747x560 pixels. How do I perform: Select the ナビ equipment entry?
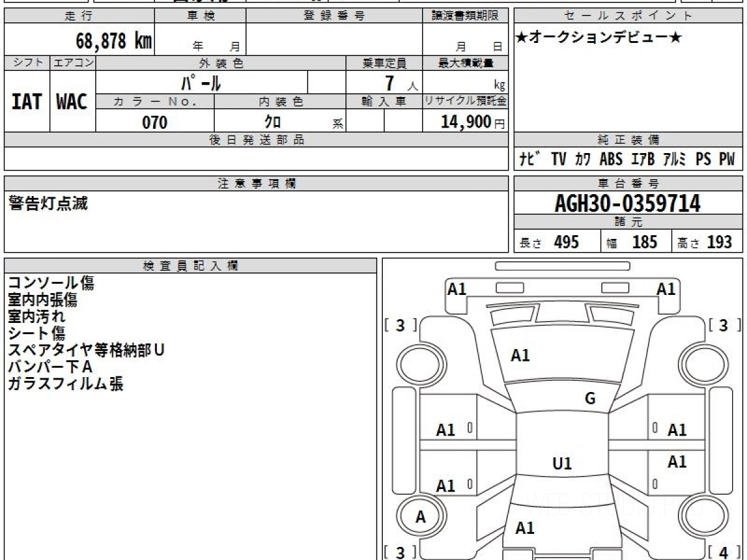tap(530, 159)
